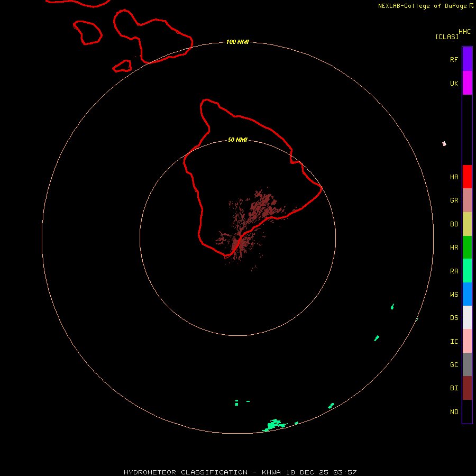Click the ND black legend swatch
Image resolution: width=476 pixels, height=476 pixels.
(467, 411)
